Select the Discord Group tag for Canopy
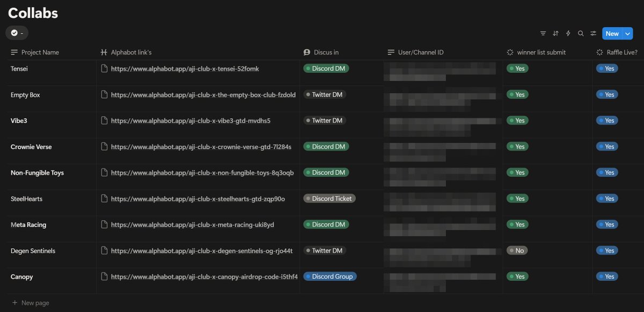 point(330,276)
